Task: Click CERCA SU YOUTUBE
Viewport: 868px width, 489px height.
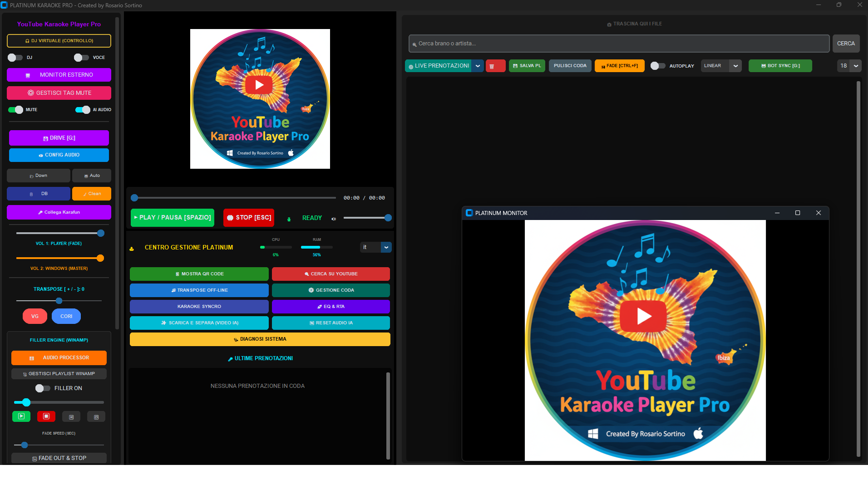Action: [330, 274]
